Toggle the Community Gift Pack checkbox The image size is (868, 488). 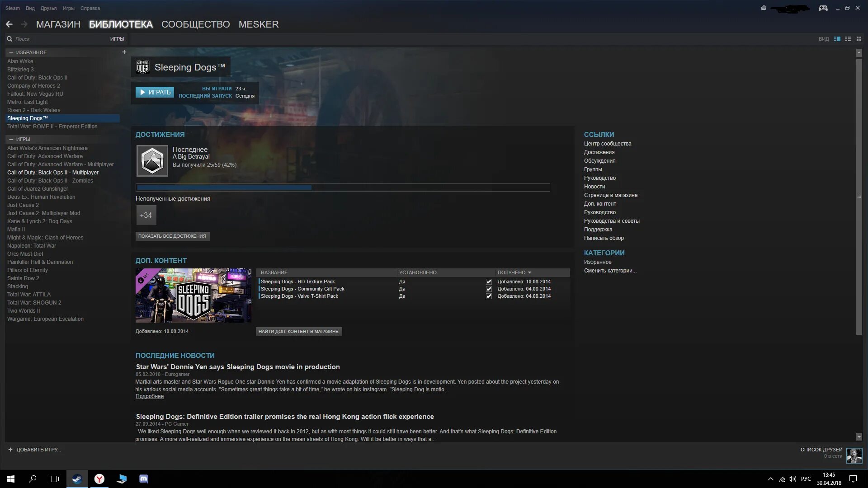(x=489, y=289)
